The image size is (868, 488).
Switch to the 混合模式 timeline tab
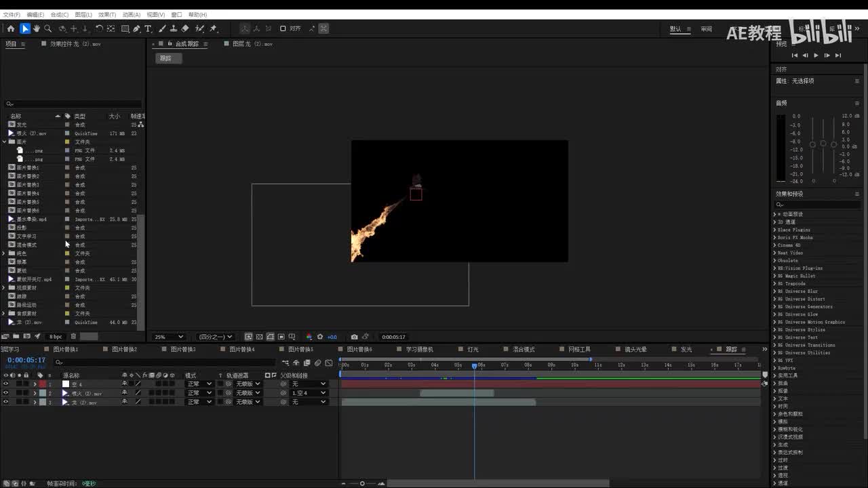pos(524,350)
